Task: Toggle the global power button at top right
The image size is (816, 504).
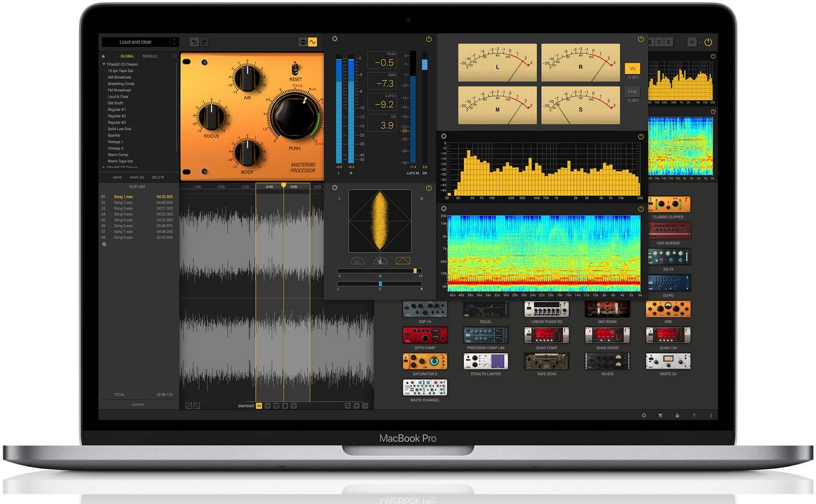Action: (x=708, y=42)
